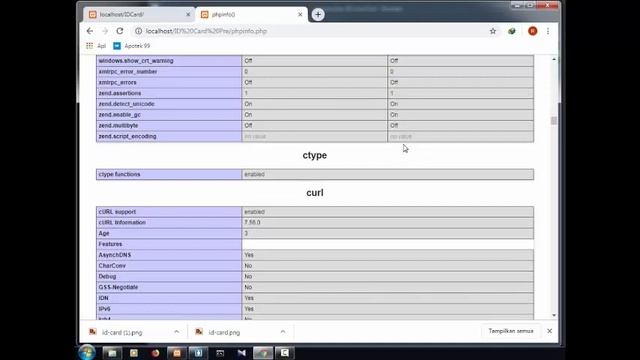Open File Explorer from the taskbar
640x360 pixels.
click(x=112, y=353)
